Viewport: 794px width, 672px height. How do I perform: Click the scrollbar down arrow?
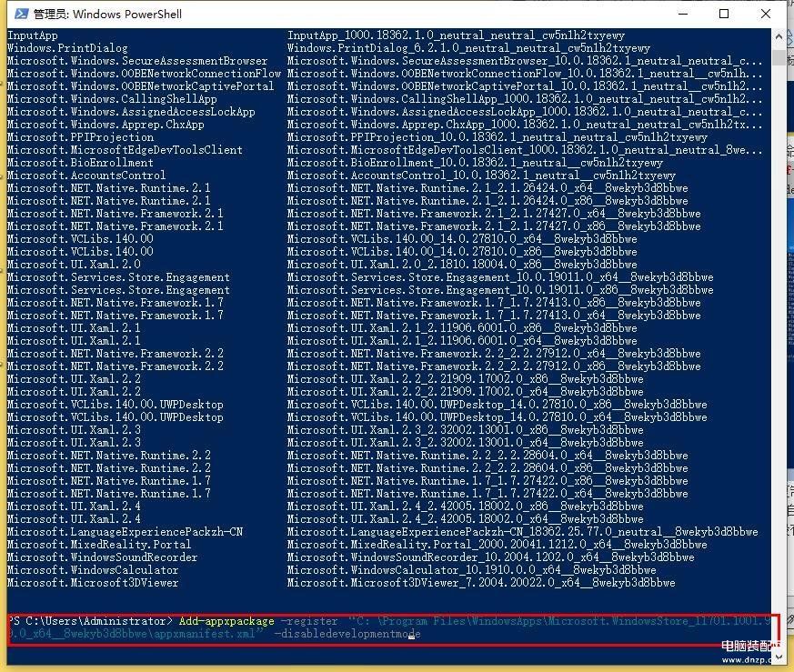pyautogui.click(x=779, y=657)
